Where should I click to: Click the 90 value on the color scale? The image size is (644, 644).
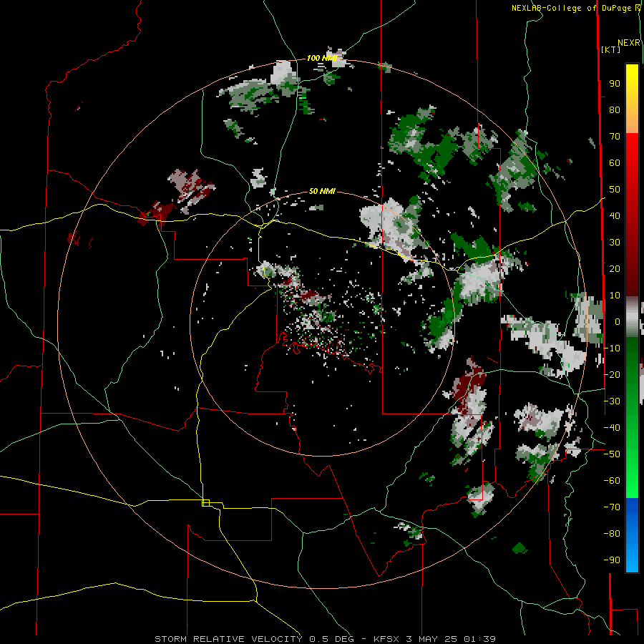click(x=615, y=84)
